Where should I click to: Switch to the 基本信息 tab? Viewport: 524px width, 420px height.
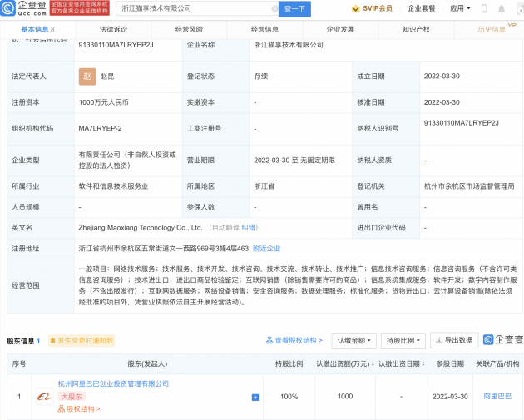(37, 29)
